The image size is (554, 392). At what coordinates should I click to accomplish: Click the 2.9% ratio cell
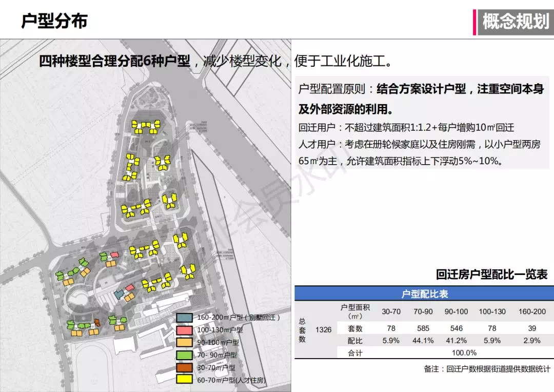coord(532,341)
